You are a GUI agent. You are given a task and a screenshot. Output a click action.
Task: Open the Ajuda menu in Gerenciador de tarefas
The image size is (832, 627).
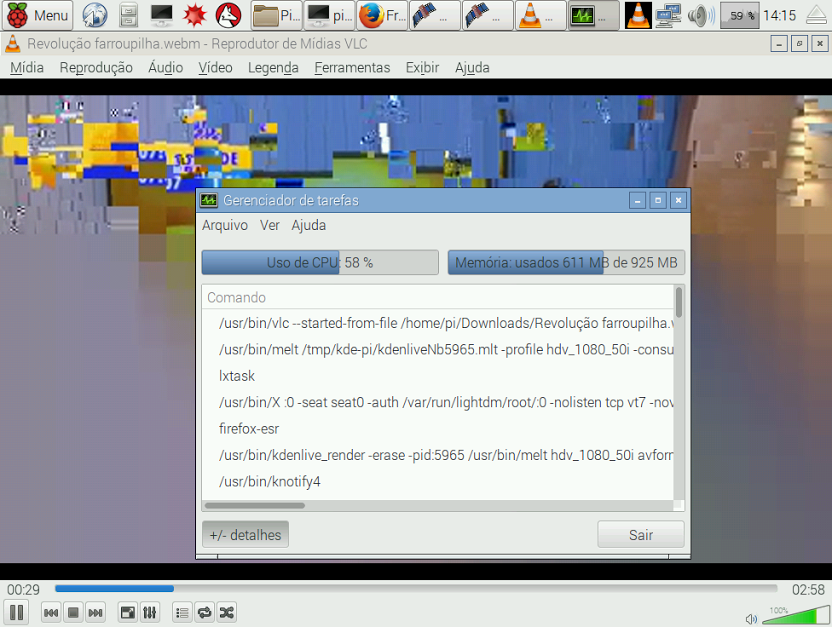click(308, 225)
